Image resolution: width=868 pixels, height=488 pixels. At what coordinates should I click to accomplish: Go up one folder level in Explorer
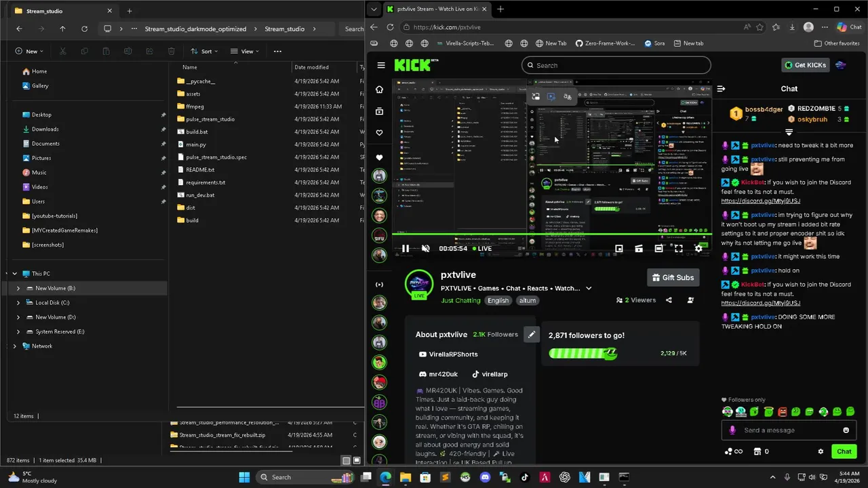[62, 29]
